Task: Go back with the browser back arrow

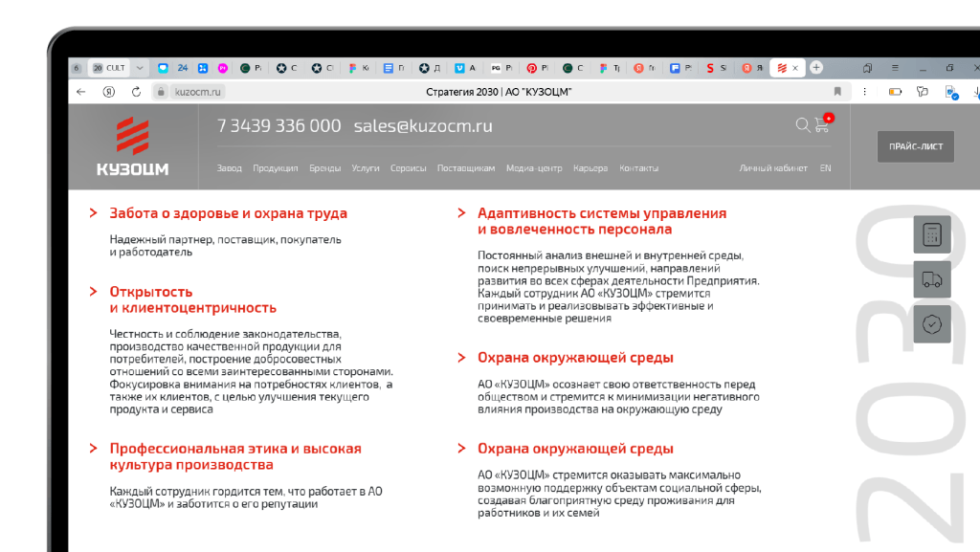Action: click(x=81, y=92)
